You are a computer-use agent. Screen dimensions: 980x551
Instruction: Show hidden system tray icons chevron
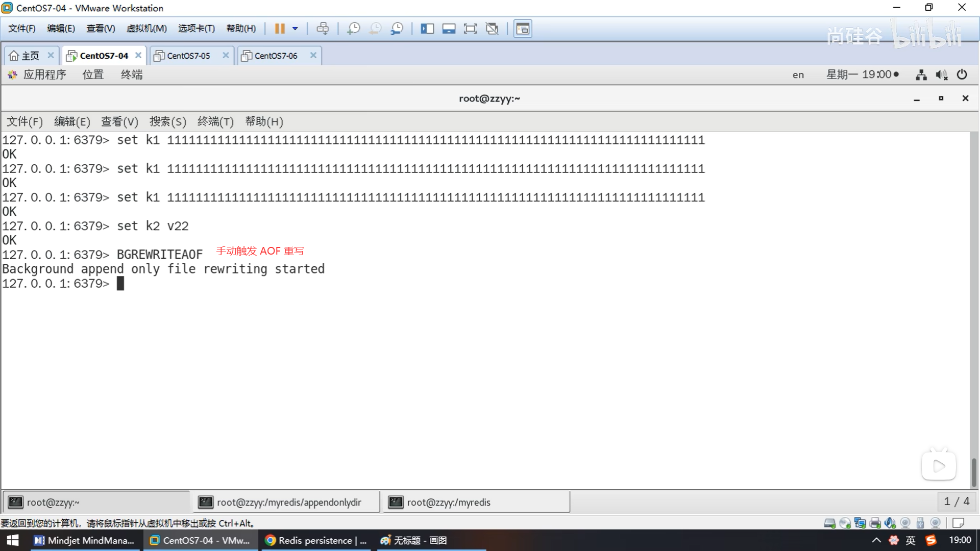click(x=876, y=540)
